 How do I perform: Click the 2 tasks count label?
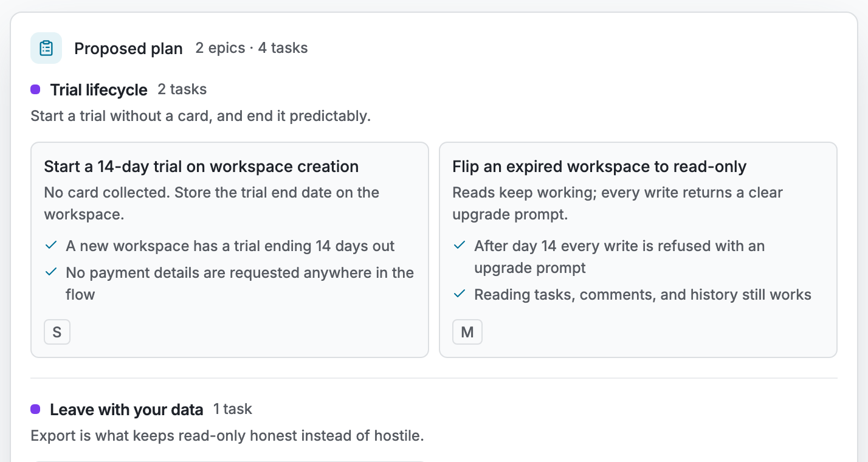tap(182, 89)
